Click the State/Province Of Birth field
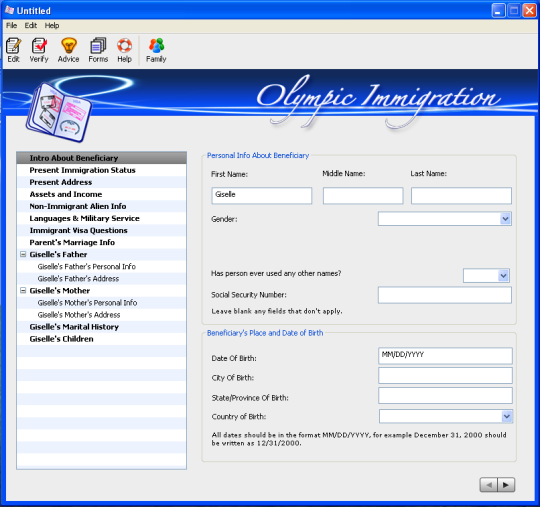The width and height of the screenshot is (540, 507). click(445, 395)
